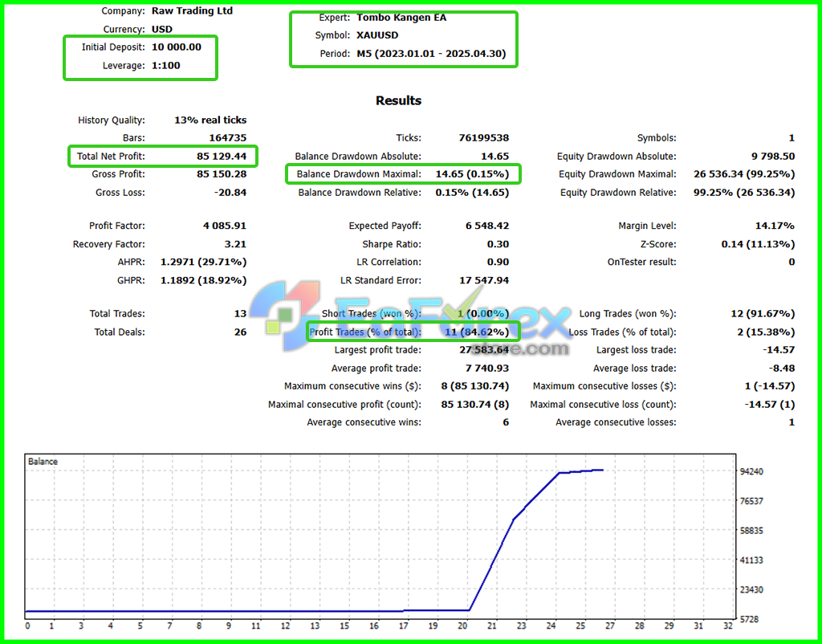
Task: Select the period M5 (2023.01.01 - 2025.04.30)
Action: tap(431, 54)
